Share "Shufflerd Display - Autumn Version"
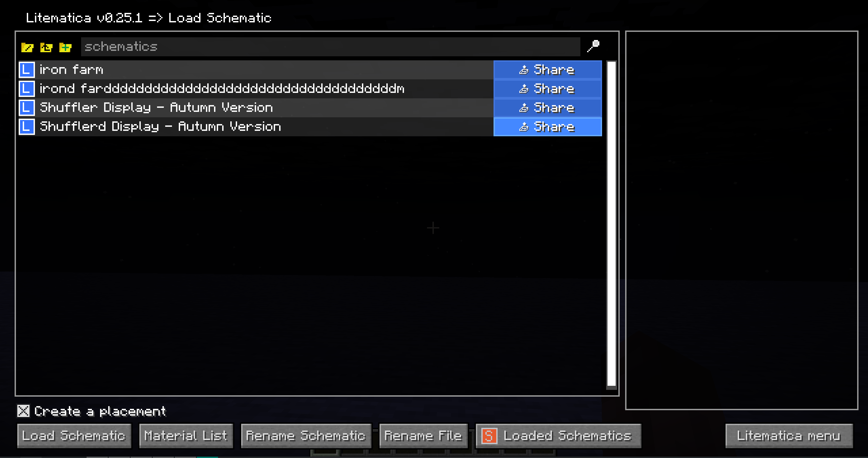Viewport: 868px width, 458px height. (x=548, y=126)
